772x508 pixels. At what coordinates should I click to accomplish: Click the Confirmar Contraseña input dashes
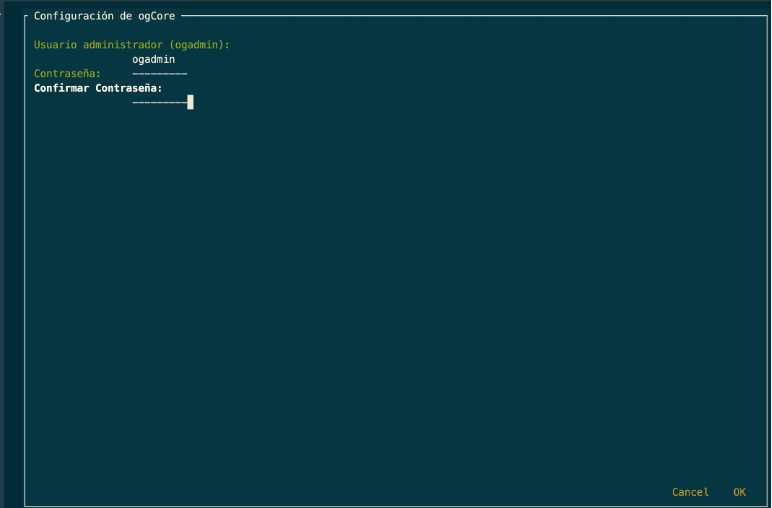pyautogui.click(x=159, y=102)
